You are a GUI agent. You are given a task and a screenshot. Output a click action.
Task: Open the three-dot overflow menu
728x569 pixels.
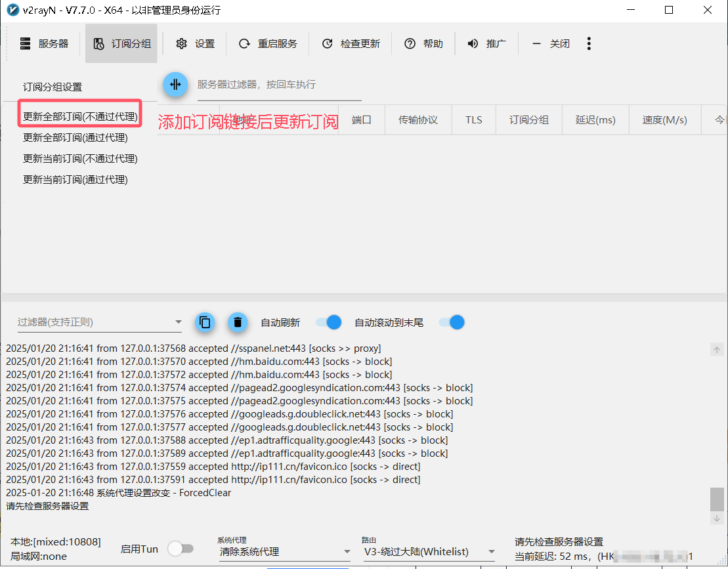point(589,43)
